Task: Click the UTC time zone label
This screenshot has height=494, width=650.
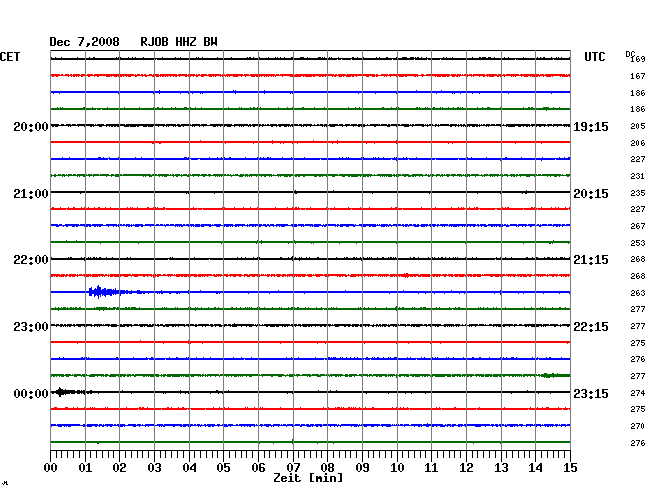Action: click(x=594, y=57)
